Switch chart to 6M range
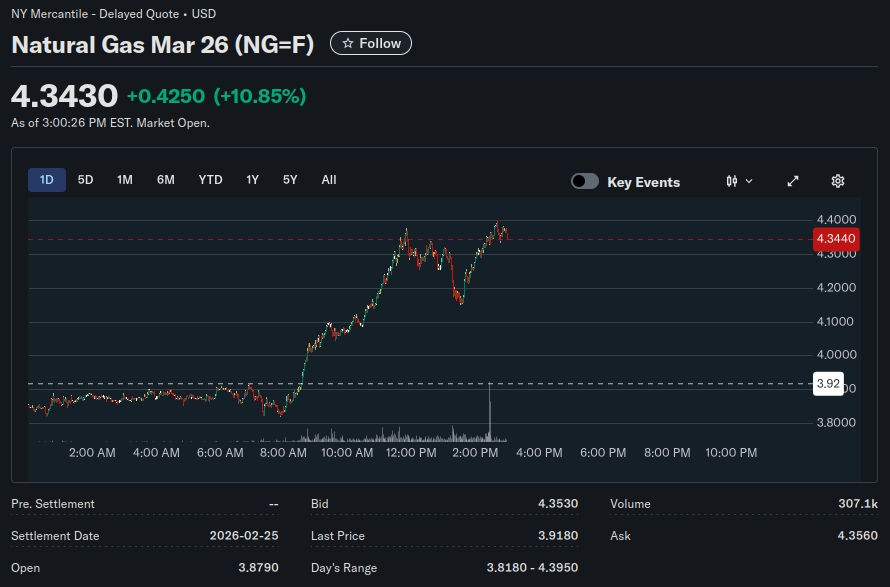Screen dimensions: 890x587 coord(166,180)
